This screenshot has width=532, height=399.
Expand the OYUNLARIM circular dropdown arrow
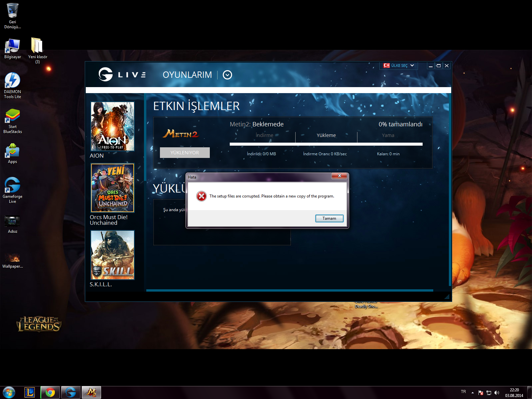click(227, 75)
